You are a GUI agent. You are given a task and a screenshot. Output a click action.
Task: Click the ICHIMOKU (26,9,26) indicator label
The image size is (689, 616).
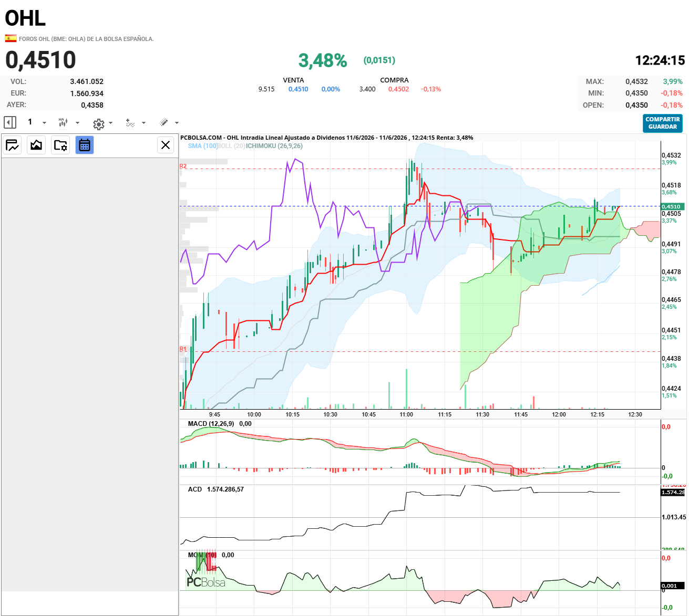coord(274,146)
